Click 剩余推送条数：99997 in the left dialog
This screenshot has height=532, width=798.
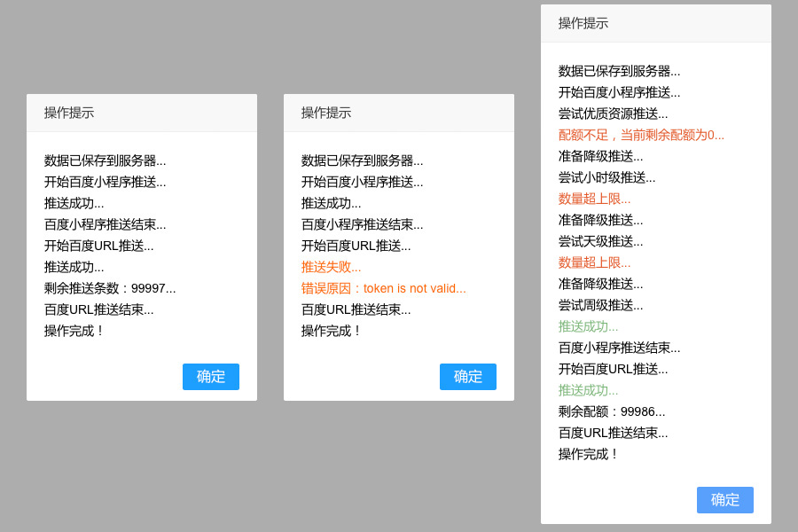coord(110,288)
